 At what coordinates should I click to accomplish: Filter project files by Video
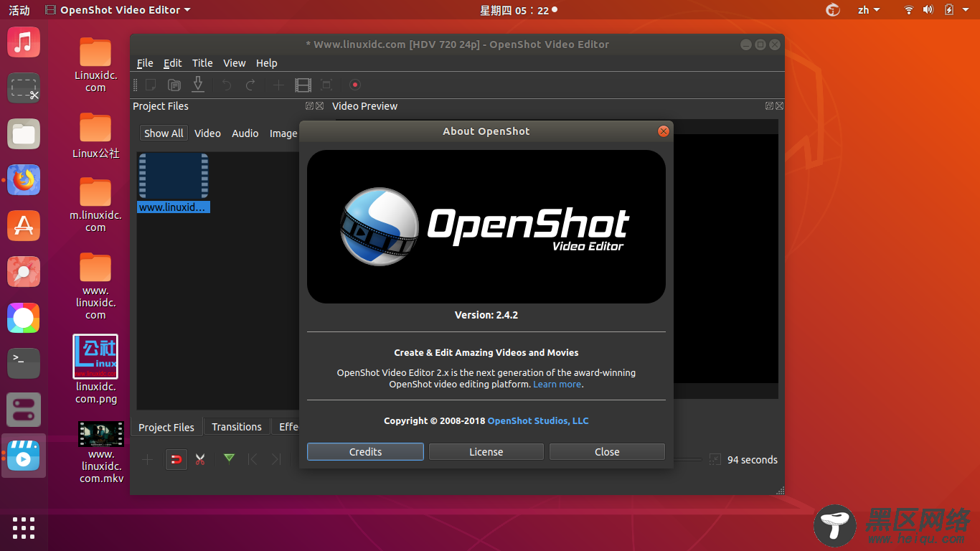click(207, 133)
